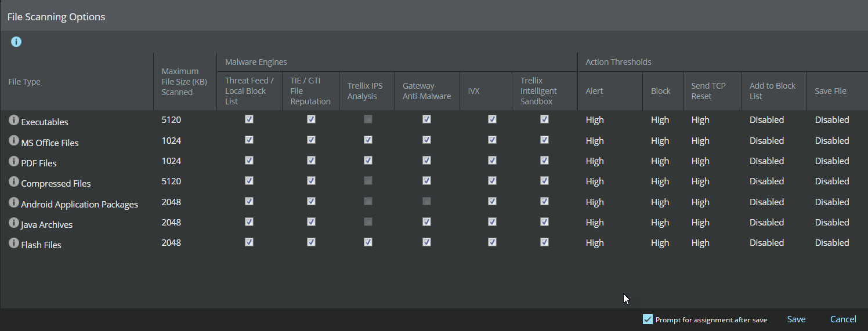This screenshot has height=331, width=868.
Task: Toggle Gateway Anti-Malware for Executables
Action: click(426, 119)
